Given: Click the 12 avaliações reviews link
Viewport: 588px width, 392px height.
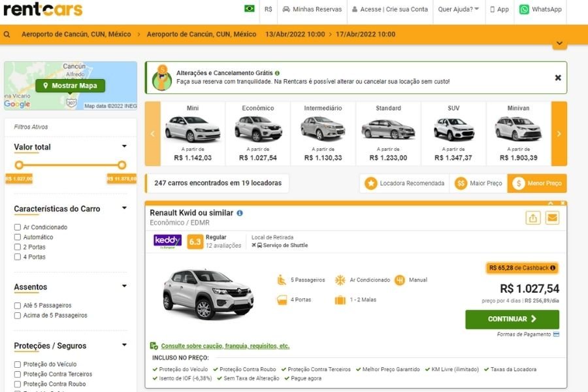Looking at the screenshot, I should coord(223,246).
